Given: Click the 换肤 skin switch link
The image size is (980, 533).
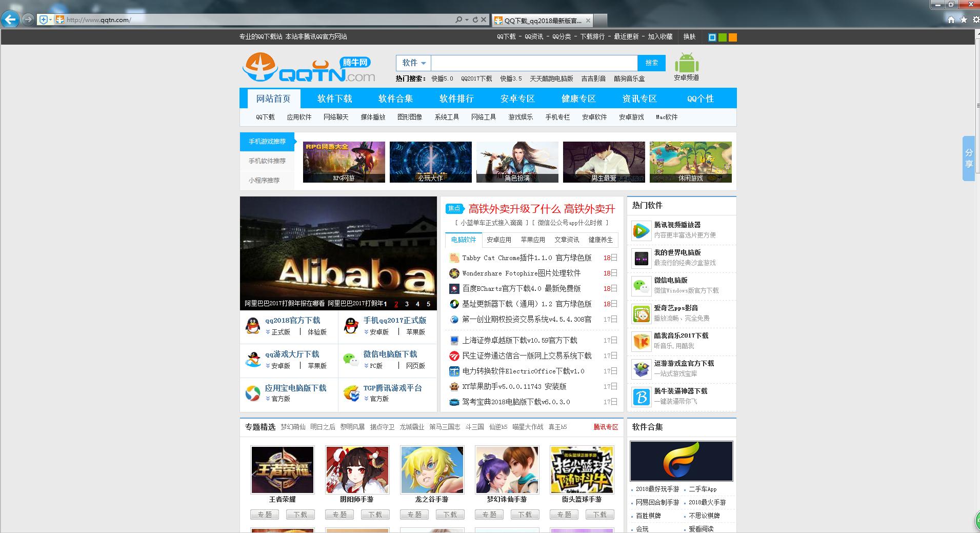Looking at the screenshot, I should tap(689, 37).
